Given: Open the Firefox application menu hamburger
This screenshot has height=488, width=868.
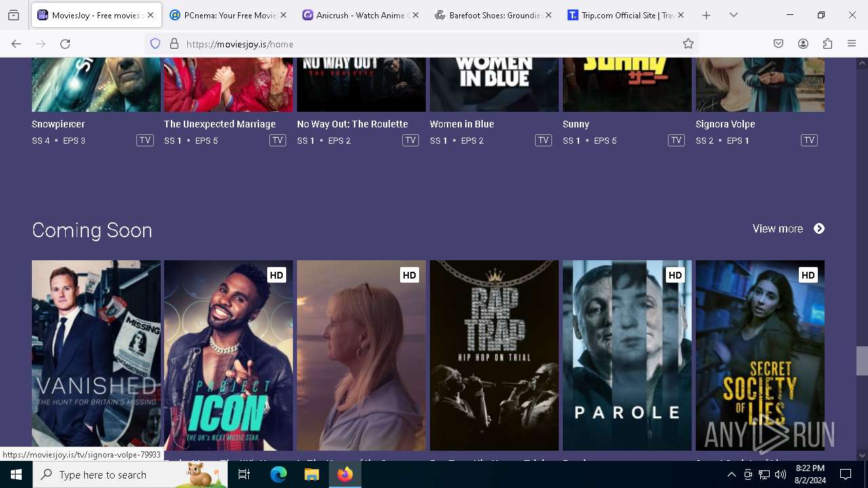Looking at the screenshot, I should pos(852,44).
